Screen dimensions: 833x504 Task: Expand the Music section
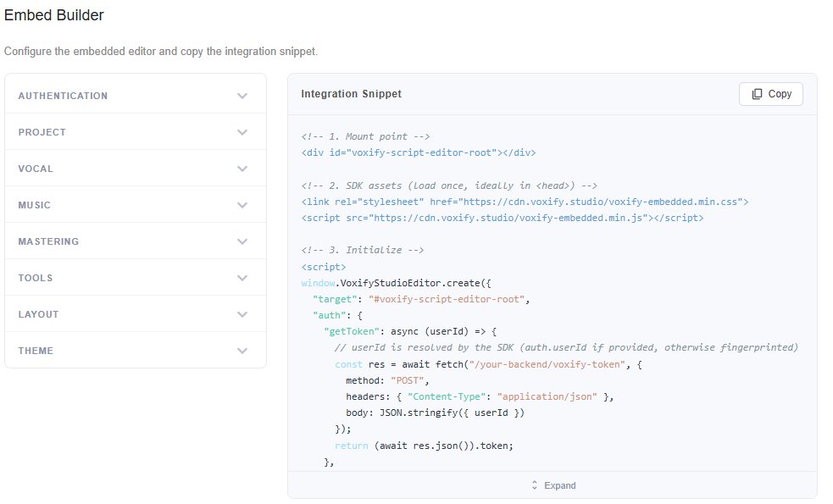coord(136,205)
